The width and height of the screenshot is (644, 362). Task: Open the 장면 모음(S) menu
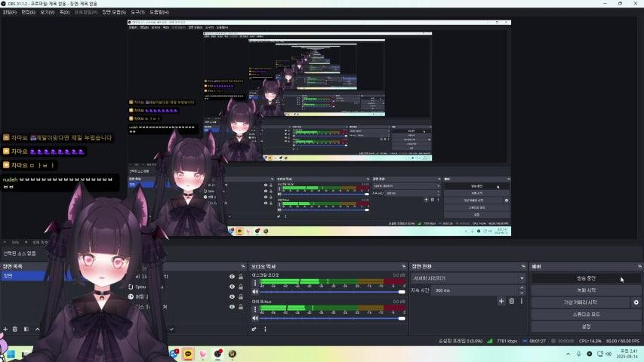click(114, 12)
